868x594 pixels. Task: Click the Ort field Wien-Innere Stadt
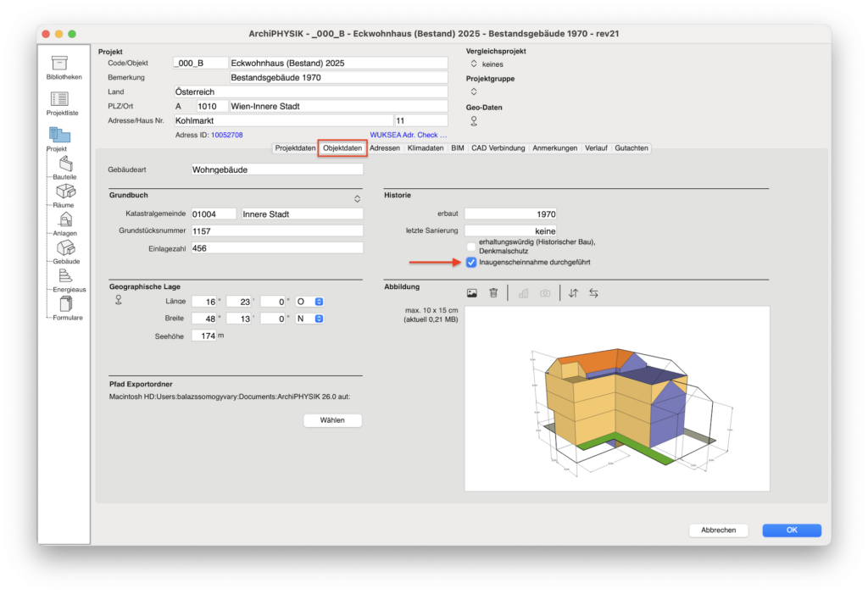338,106
